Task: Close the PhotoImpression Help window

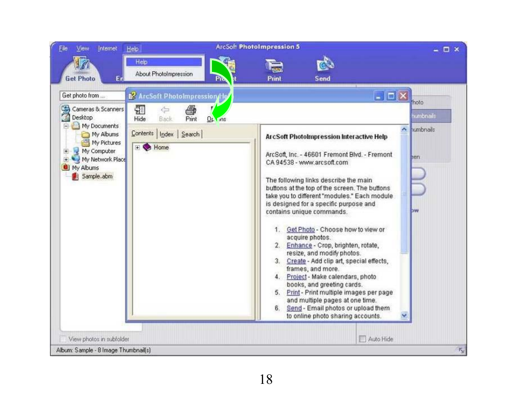Action: tap(403, 96)
